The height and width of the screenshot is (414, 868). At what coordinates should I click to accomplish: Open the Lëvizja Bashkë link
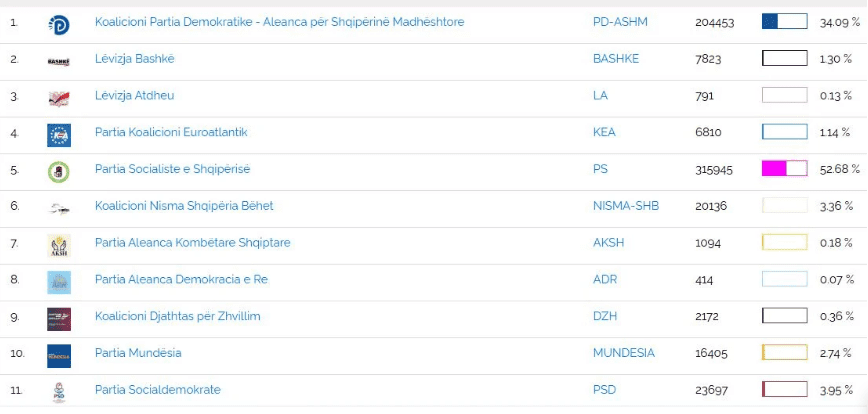pos(135,59)
